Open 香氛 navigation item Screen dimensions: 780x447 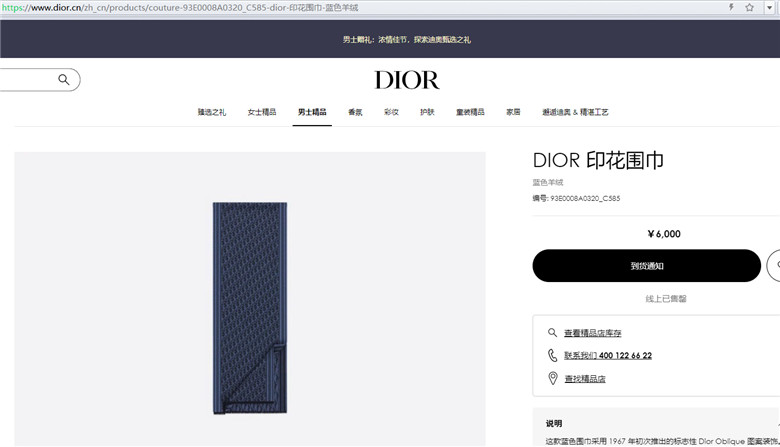(x=355, y=112)
